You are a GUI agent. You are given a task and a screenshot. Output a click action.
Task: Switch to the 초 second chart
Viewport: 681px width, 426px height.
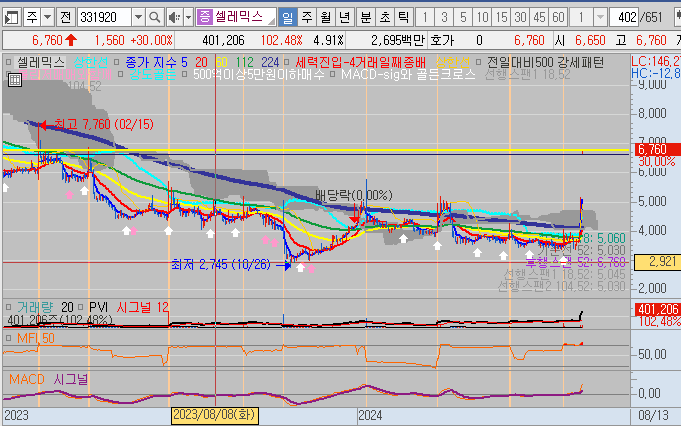point(385,17)
